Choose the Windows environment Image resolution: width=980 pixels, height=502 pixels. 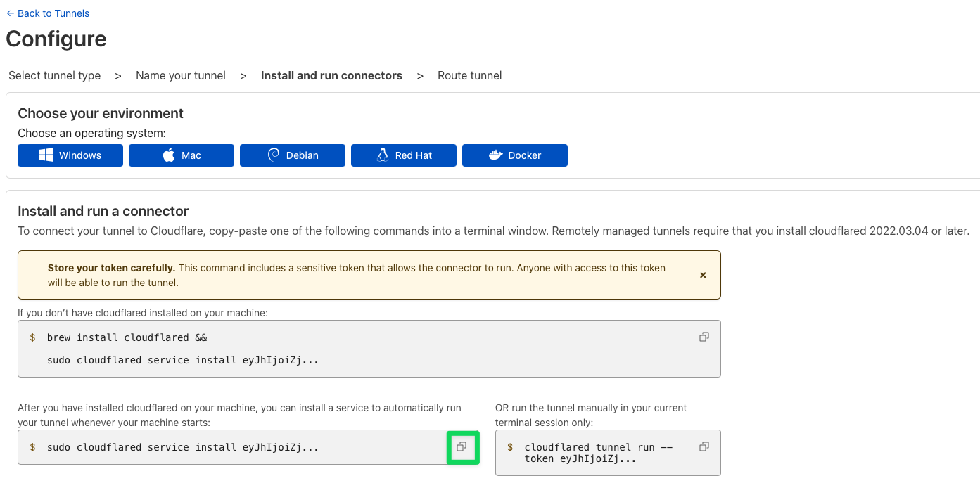tap(70, 155)
